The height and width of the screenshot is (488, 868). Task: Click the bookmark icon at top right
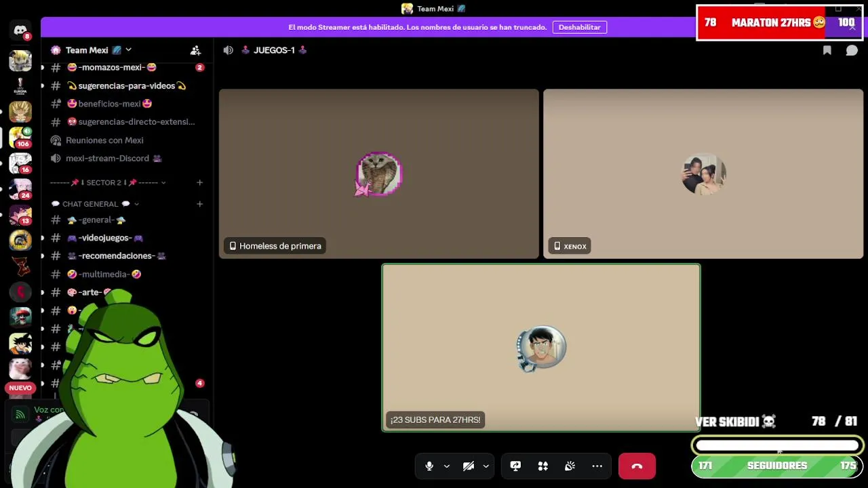click(827, 50)
